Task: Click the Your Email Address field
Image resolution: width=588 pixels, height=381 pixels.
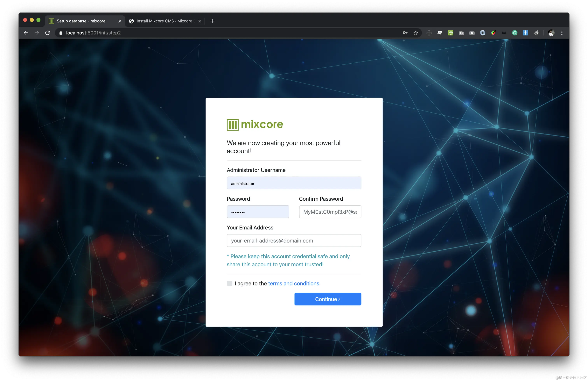Action: (294, 240)
